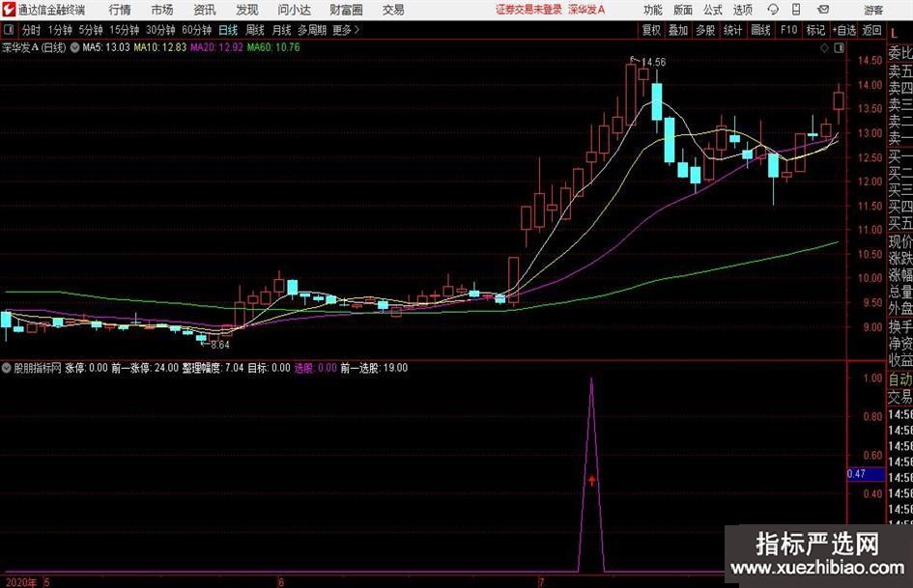Open the mail message icon
Image resolution: width=913 pixels, height=588 pixels.
pyautogui.click(x=823, y=10)
